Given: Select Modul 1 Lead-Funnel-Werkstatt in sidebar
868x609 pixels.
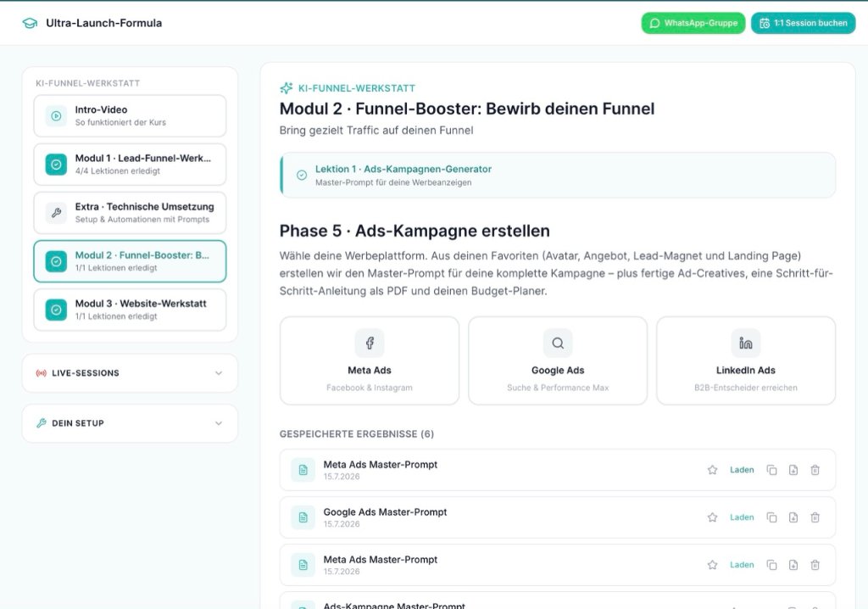Looking at the screenshot, I should (x=130, y=165).
